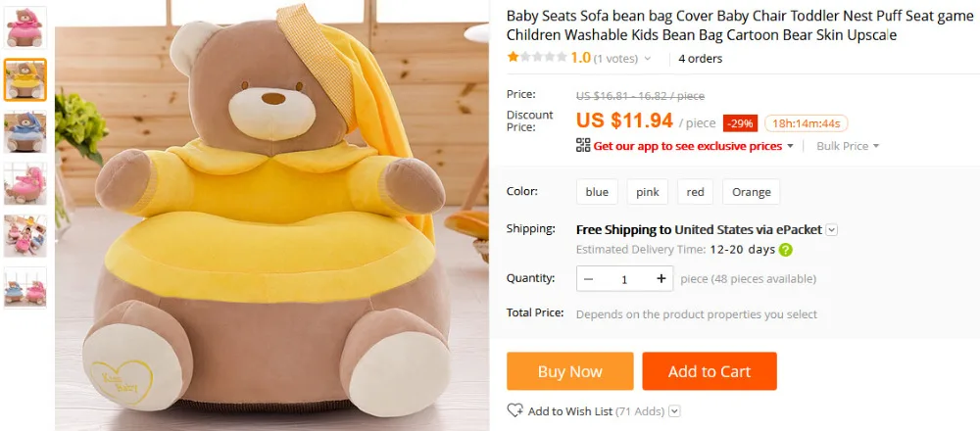View the first pink bear thumbnail
The image size is (980, 431).
pos(24,26)
